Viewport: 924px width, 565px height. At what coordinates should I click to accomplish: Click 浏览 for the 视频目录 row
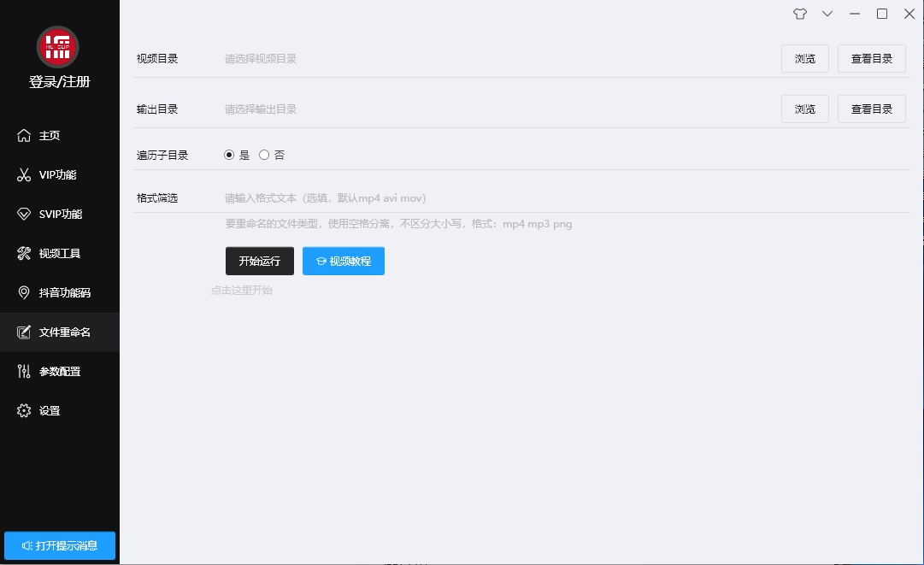pyautogui.click(x=805, y=59)
